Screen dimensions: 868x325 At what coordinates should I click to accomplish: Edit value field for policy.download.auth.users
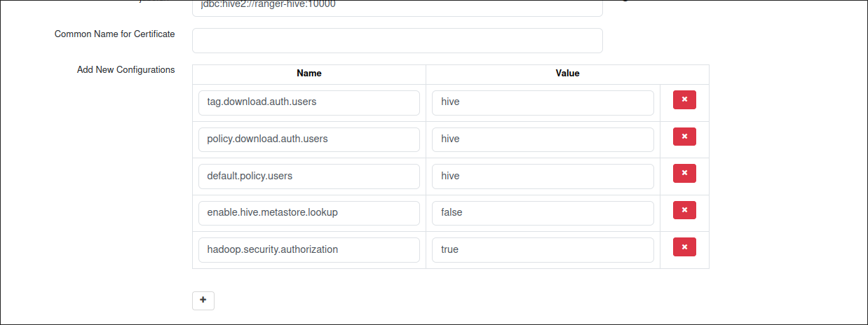543,139
